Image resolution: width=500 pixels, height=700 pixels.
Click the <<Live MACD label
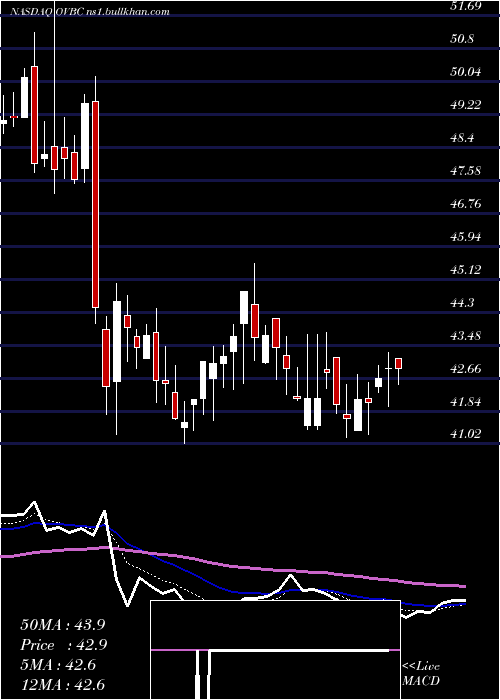click(421, 673)
